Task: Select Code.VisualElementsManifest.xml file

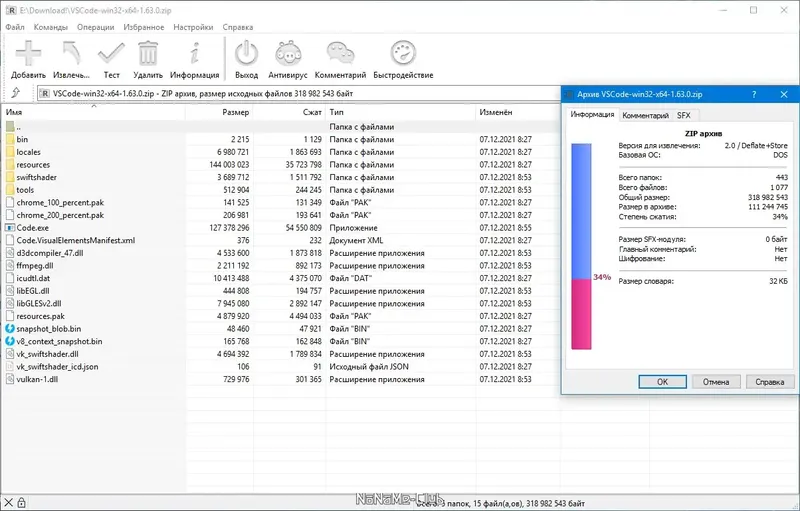Action: coord(76,240)
